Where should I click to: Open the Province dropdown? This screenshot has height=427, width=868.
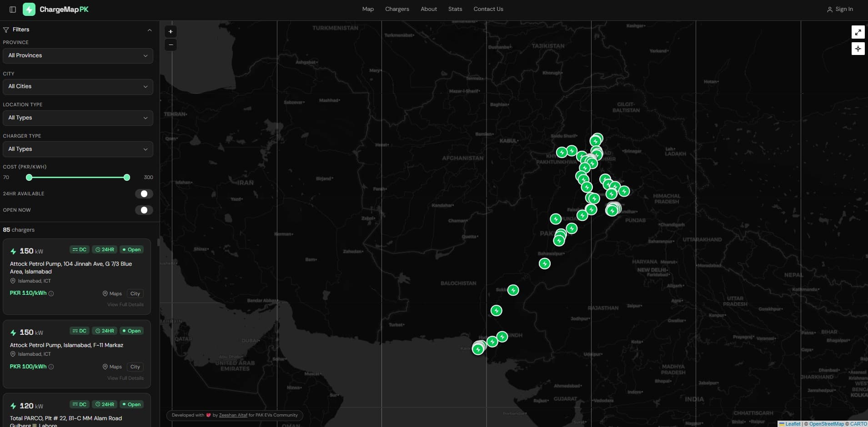point(78,55)
